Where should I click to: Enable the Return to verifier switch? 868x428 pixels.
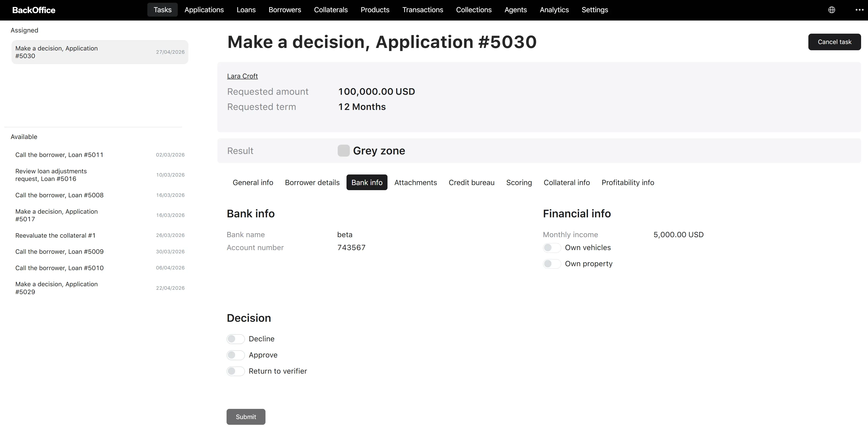(x=236, y=371)
